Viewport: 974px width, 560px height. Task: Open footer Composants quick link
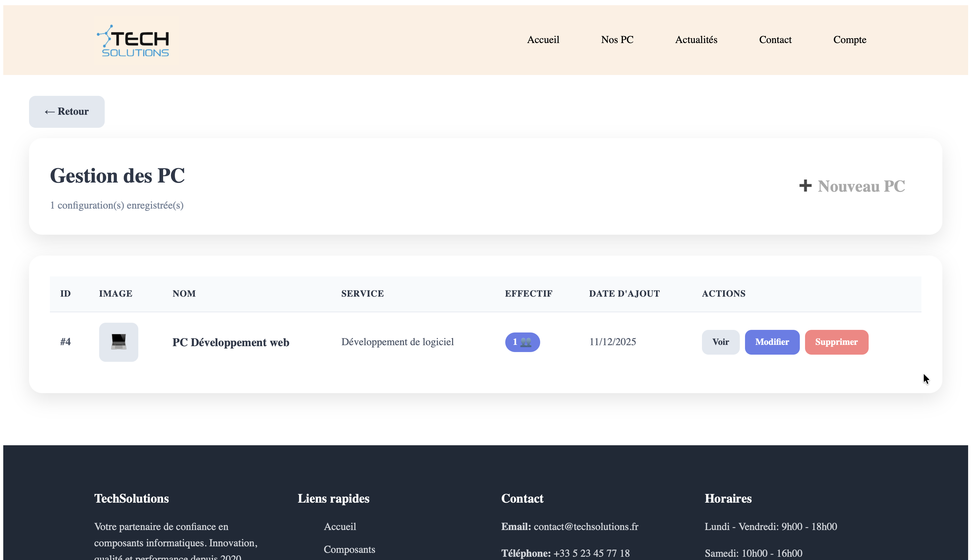[349, 549]
